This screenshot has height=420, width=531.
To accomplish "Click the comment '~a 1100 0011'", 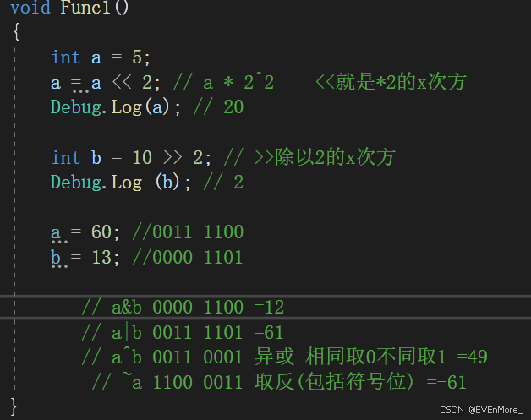I will click(182, 383).
